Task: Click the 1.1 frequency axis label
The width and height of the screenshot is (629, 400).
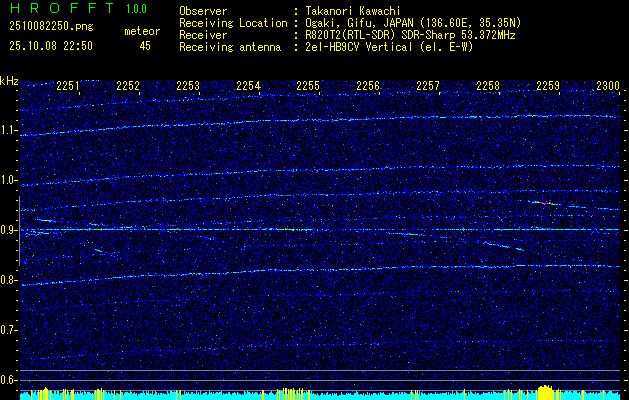Action: coord(9,130)
